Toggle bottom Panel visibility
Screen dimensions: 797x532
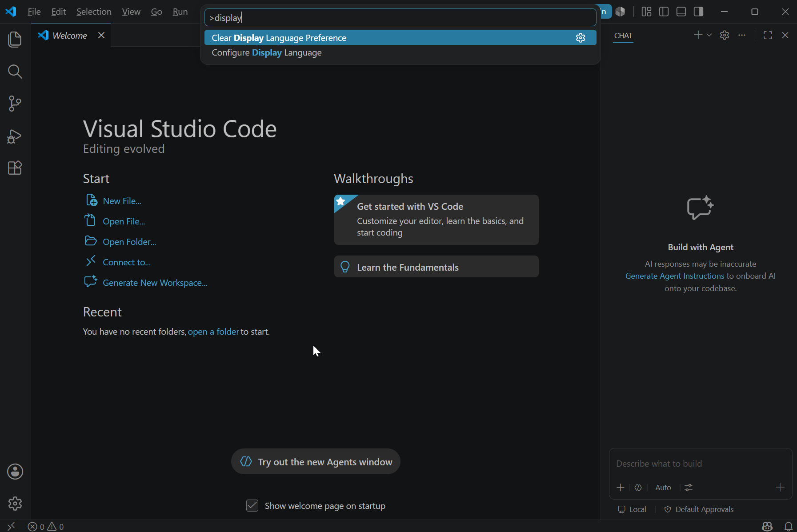pos(681,12)
